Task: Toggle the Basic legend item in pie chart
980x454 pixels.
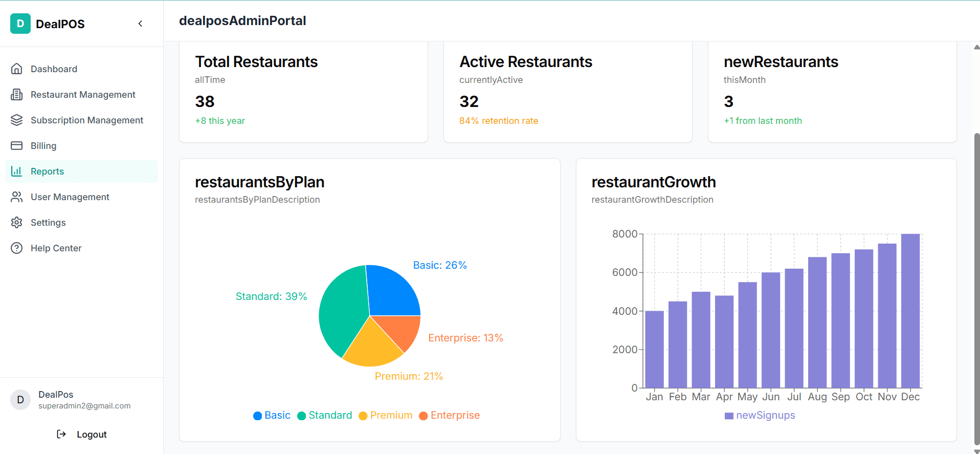Action: (x=272, y=415)
